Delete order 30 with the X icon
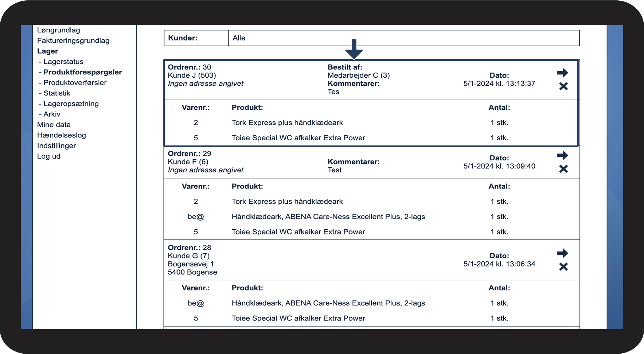This screenshot has height=354, width=644. (x=563, y=86)
